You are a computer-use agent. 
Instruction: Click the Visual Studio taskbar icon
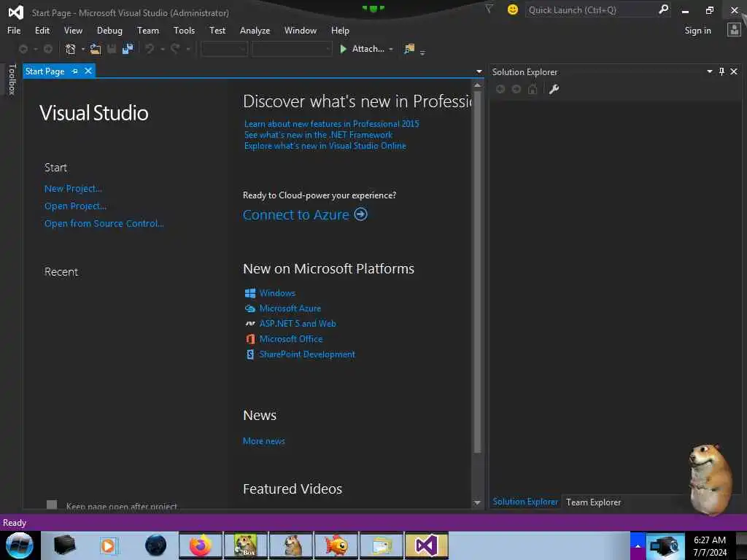[x=426, y=545]
